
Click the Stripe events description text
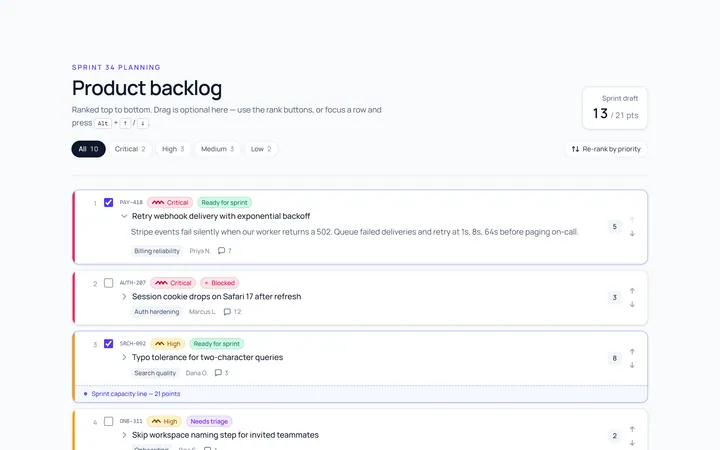point(354,232)
